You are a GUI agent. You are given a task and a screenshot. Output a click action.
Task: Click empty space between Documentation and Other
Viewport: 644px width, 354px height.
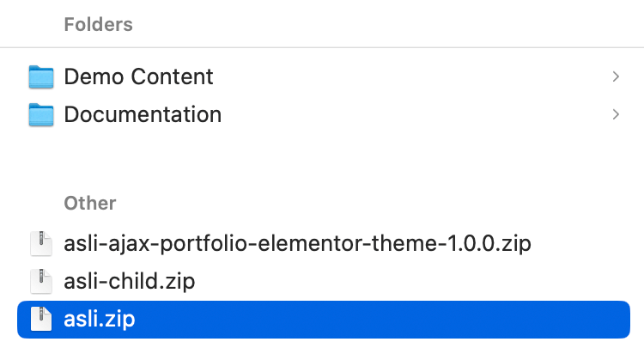coord(322,159)
